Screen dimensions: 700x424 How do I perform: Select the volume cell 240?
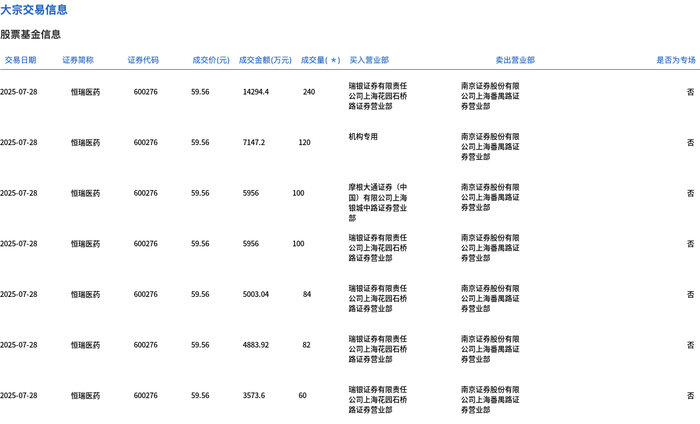click(309, 92)
